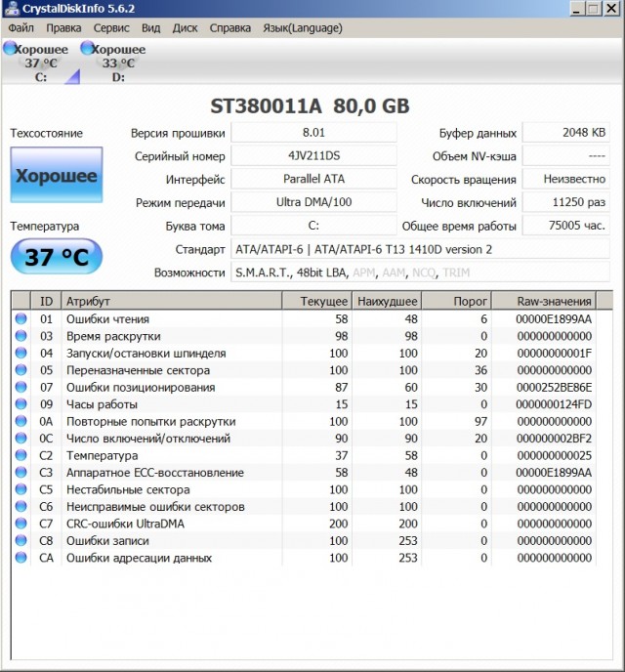Switch to the D: drive at 33 °C
The width and height of the screenshot is (625, 672).
[x=117, y=63]
